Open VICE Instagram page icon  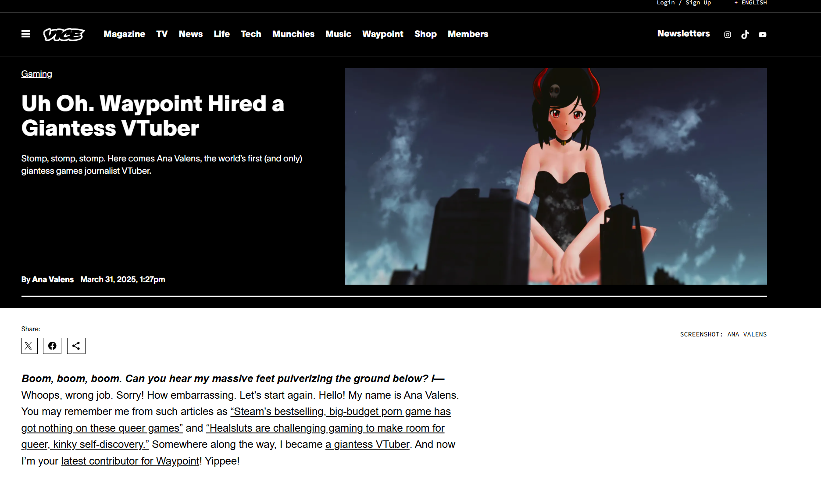pos(727,35)
